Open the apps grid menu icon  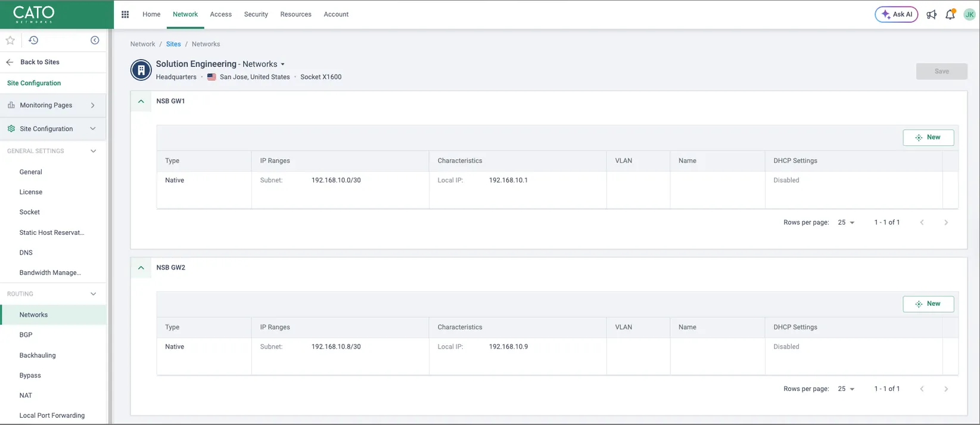click(x=125, y=14)
